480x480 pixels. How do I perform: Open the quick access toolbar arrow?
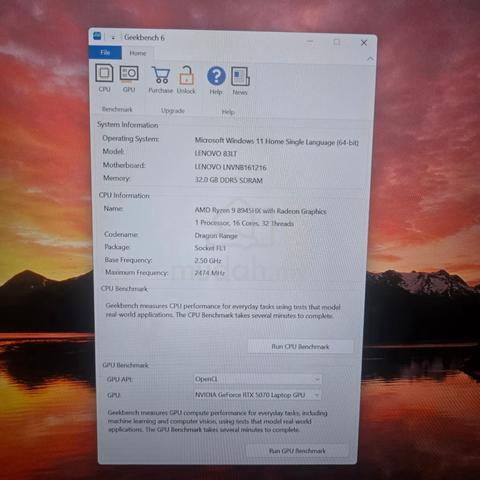click(113, 37)
